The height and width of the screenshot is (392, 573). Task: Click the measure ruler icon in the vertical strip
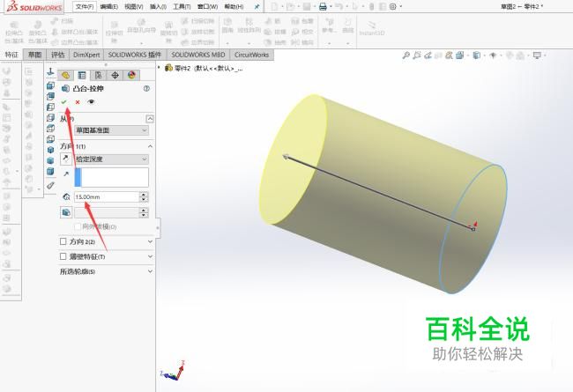(50, 186)
